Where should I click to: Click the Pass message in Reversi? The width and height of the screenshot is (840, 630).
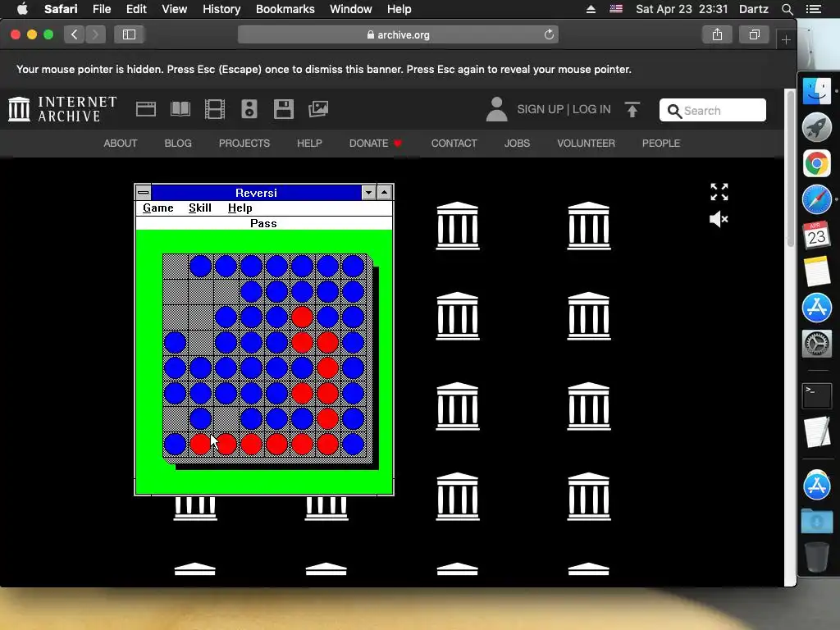[x=263, y=223]
